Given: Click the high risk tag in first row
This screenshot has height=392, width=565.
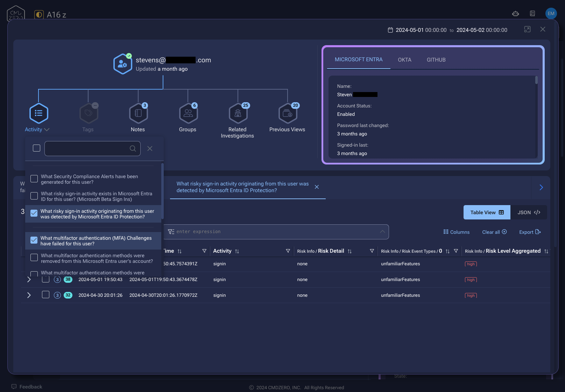Looking at the screenshot, I should point(471,264).
